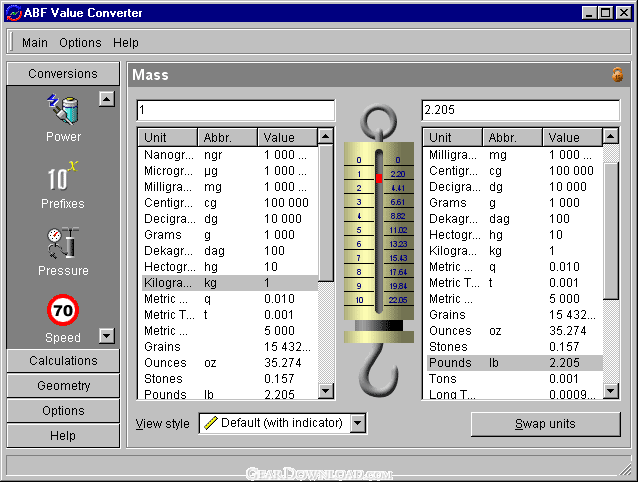The height and width of the screenshot is (482, 638).
Task: Open the Help sidebar section
Action: [63, 436]
